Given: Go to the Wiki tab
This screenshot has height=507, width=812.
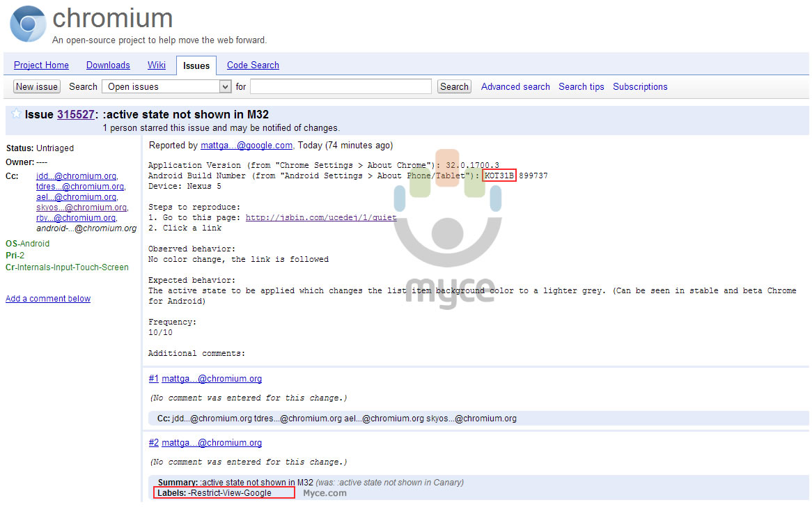Looking at the screenshot, I should click(x=157, y=65).
